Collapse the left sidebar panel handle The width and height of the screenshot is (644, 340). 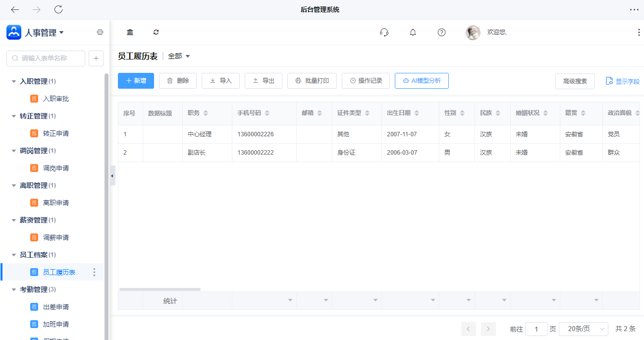(112, 176)
